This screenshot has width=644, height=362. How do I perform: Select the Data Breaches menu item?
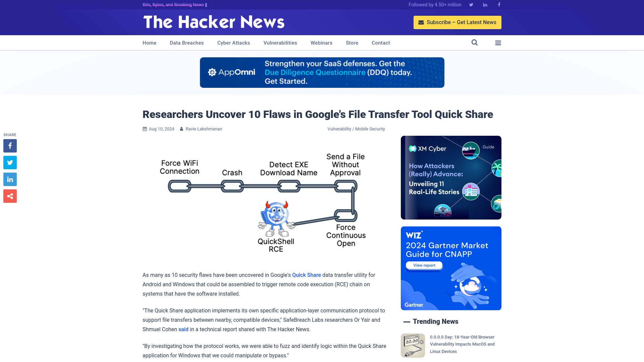[186, 43]
